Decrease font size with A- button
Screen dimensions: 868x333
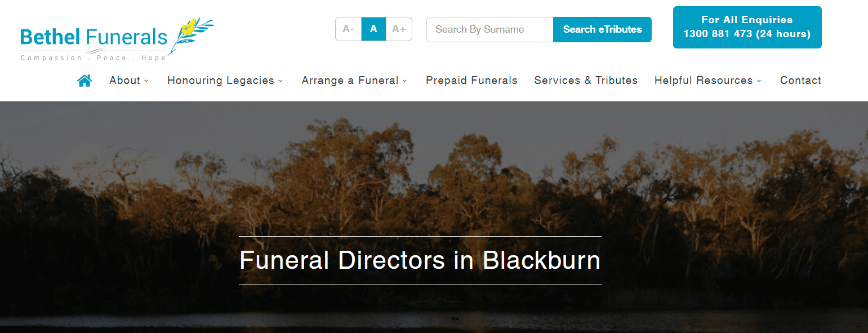pyautogui.click(x=348, y=29)
